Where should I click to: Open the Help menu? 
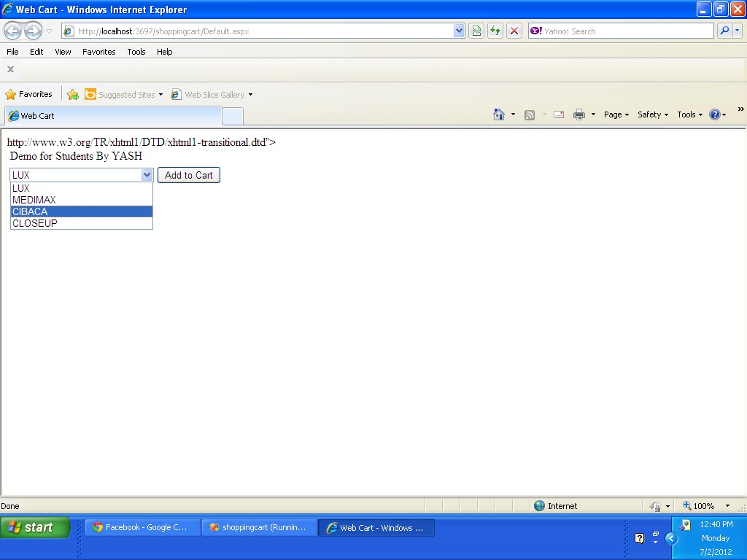[164, 52]
